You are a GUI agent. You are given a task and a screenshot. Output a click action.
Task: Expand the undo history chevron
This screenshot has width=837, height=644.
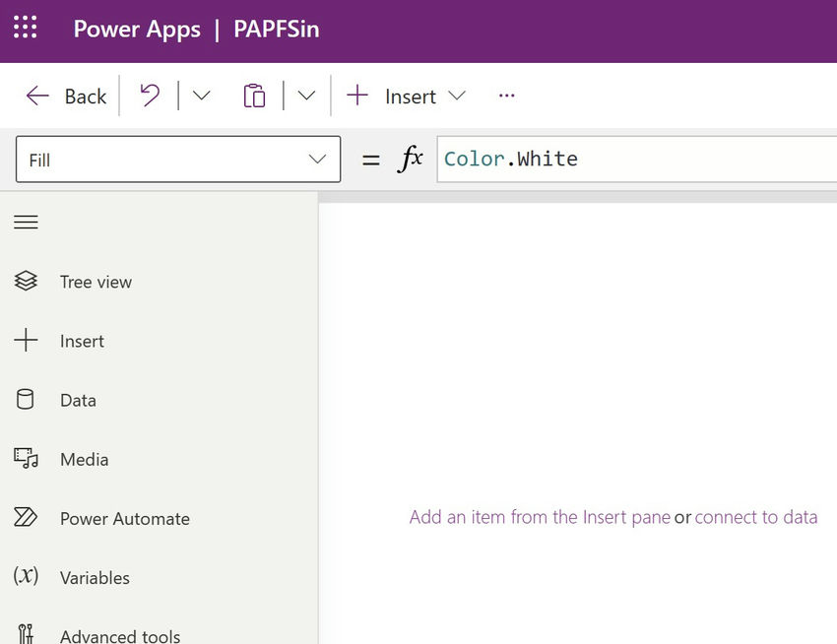click(201, 96)
